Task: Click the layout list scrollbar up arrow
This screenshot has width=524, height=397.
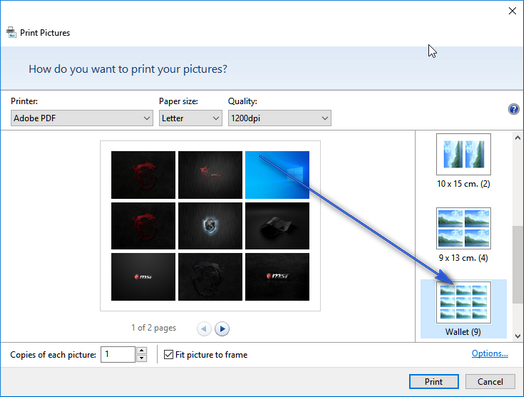Action: pyautogui.click(x=518, y=138)
